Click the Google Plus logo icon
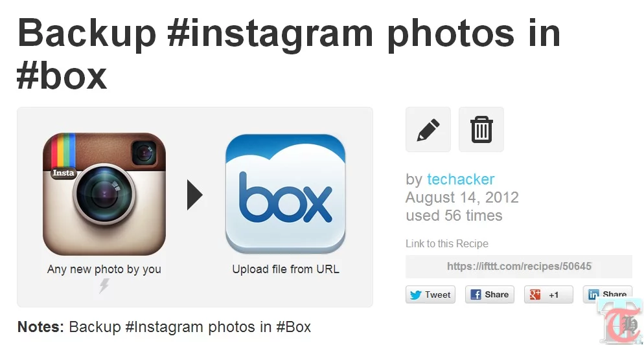This screenshot has width=644, height=345. click(x=535, y=295)
